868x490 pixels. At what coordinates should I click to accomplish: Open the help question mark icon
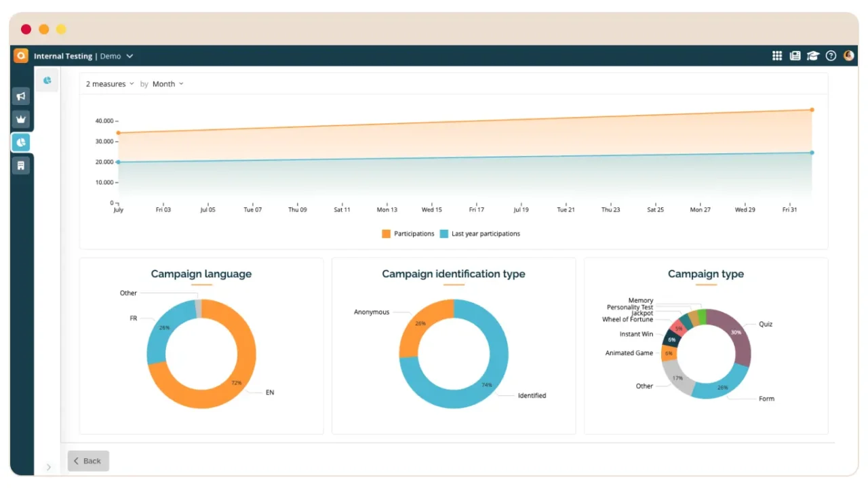831,56
